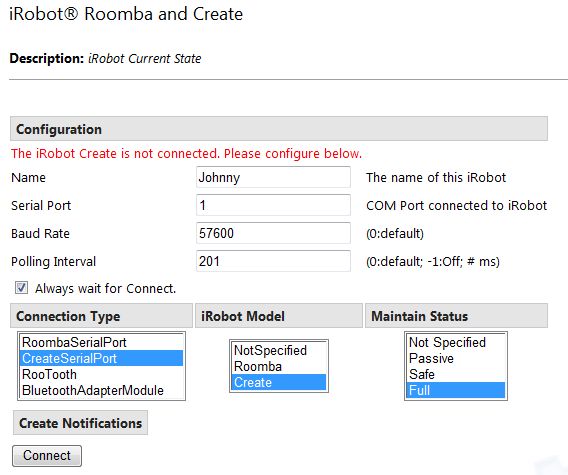Click the Configuration section header
This screenshot has height=475, width=568.
click(x=279, y=129)
